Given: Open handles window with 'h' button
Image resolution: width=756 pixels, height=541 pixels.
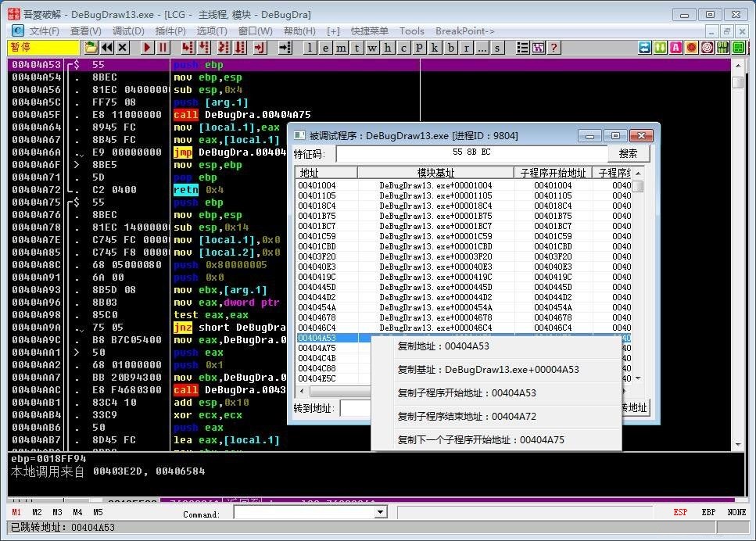Looking at the screenshot, I should [x=388, y=47].
